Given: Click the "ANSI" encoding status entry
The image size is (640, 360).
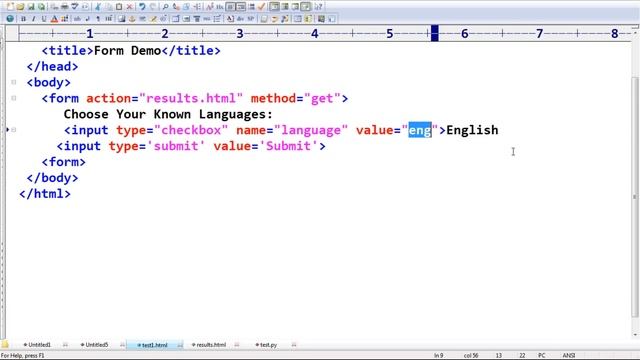Looking at the screenshot, I should point(569,356).
